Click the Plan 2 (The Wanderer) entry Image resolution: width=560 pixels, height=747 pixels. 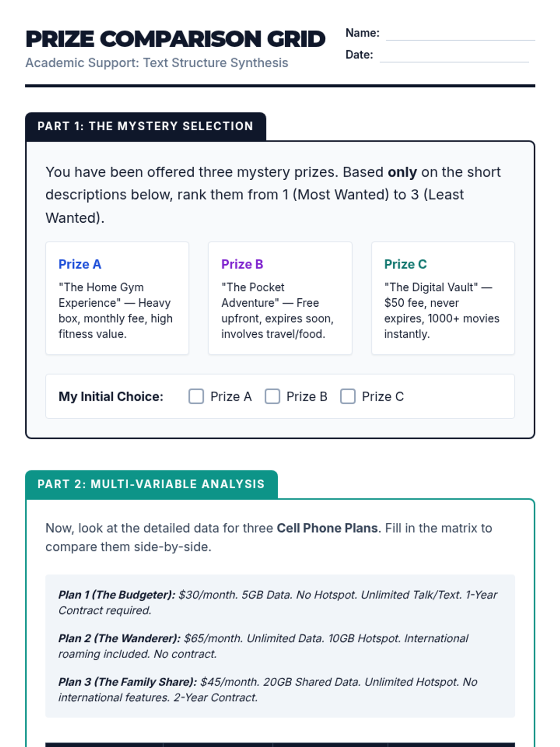[263, 646]
